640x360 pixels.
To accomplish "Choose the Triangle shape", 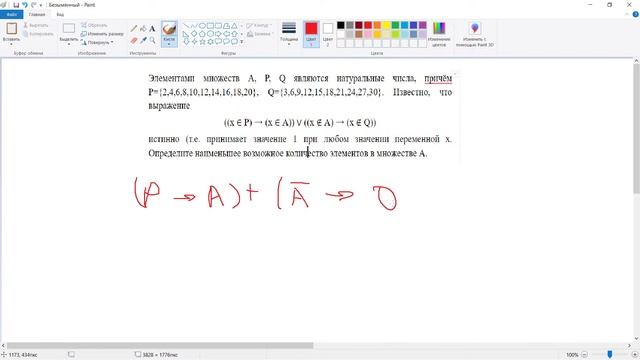I will coord(234,26).
